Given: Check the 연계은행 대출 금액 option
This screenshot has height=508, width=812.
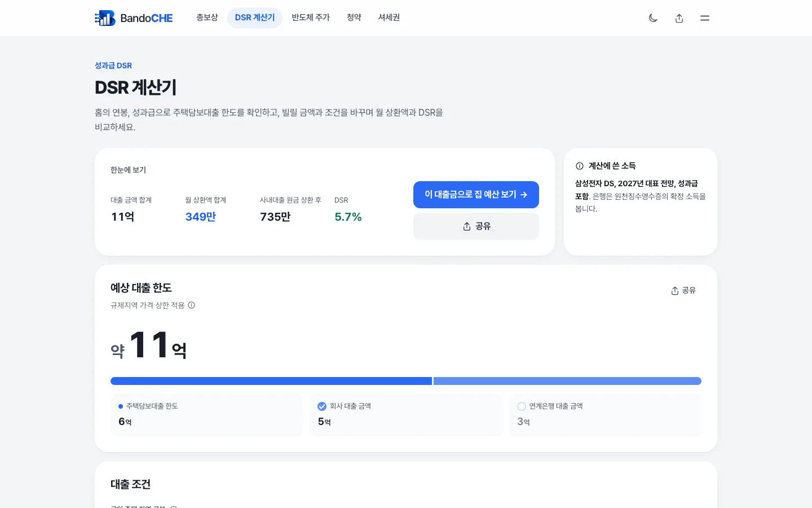Looking at the screenshot, I should click(x=522, y=406).
